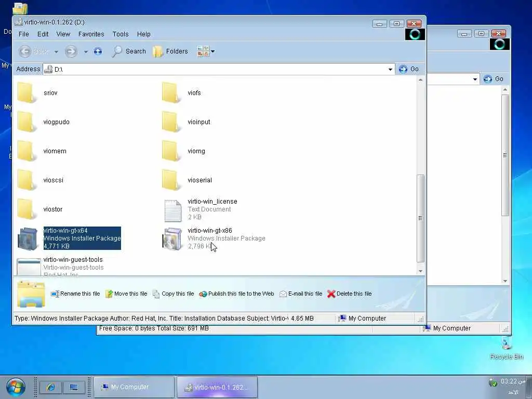532x399 pixels.
Task: Click the Back navigation arrow
Action: [25, 51]
